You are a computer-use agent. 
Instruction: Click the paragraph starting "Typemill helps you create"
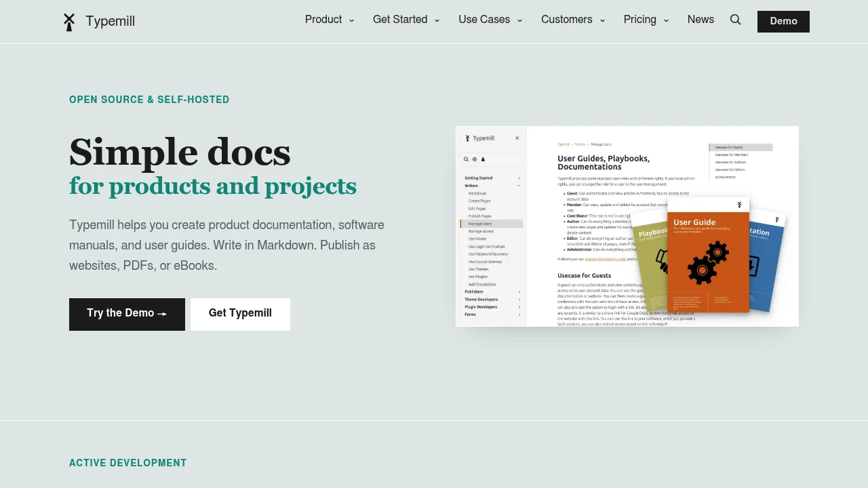click(226, 245)
